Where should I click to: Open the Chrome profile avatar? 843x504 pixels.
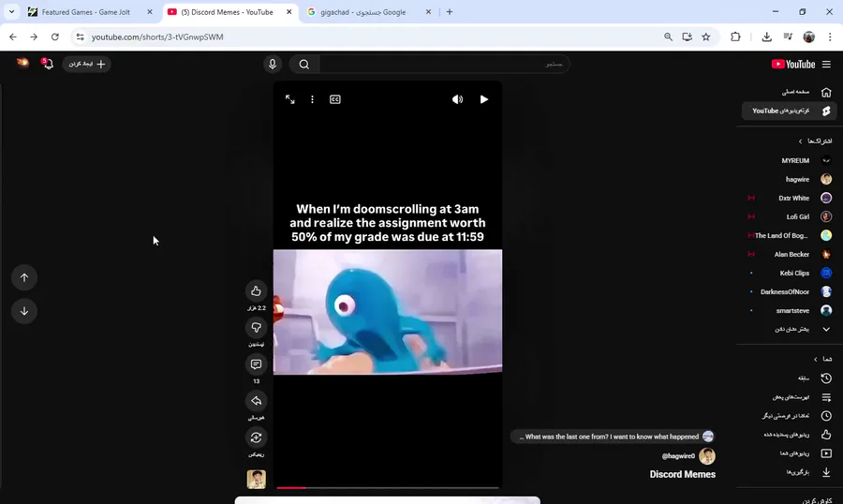click(809, 37)
